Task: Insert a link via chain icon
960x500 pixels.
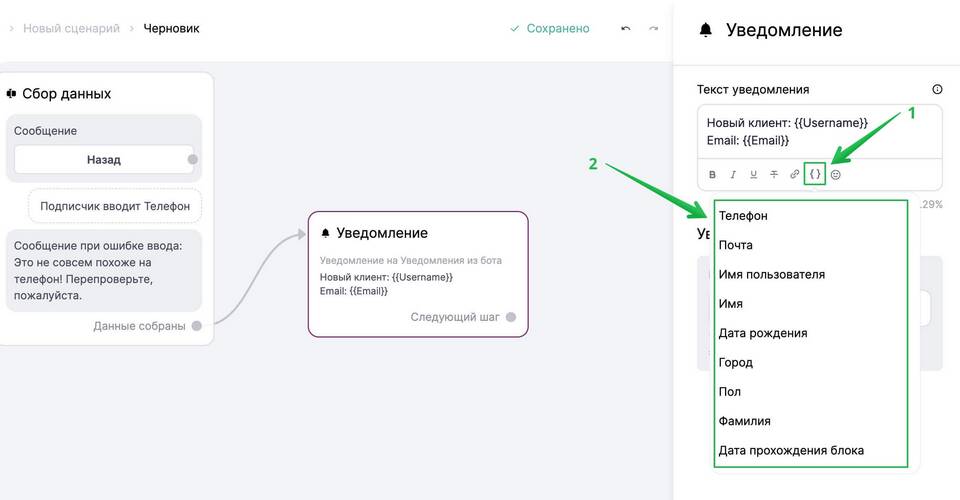Action: tap(794, 175)
